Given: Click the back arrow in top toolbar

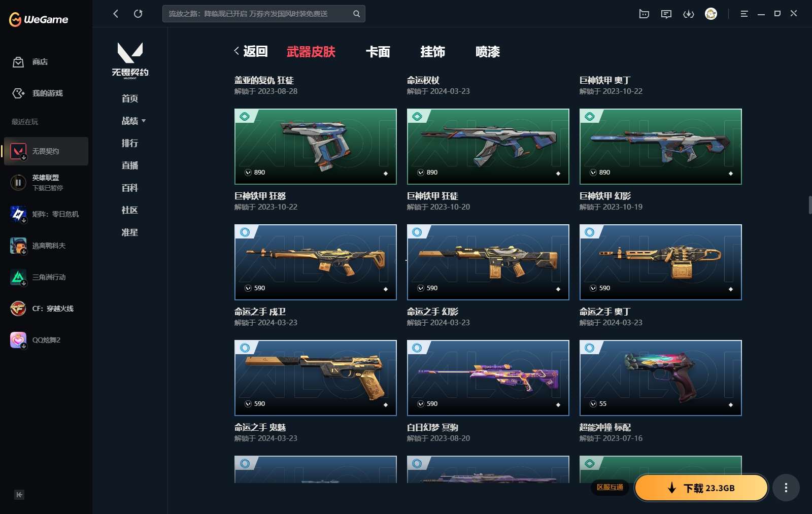Looking at the screenshot, I should 116,14.
